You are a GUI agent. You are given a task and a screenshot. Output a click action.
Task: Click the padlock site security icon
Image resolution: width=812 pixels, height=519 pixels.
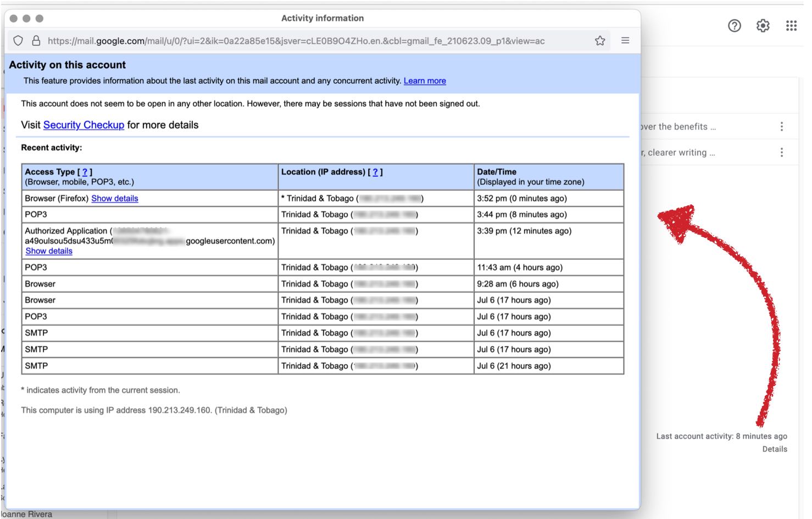pyautogui.click(x=36, y=41)
